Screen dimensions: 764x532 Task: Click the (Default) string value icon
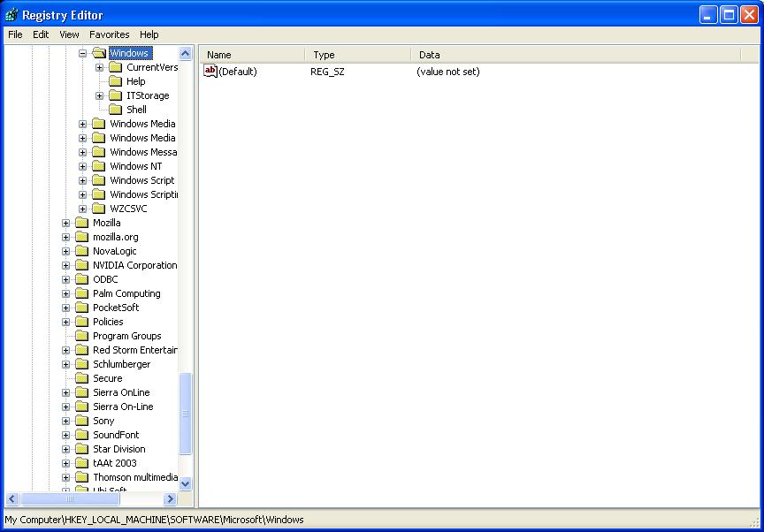click(210, 71)
